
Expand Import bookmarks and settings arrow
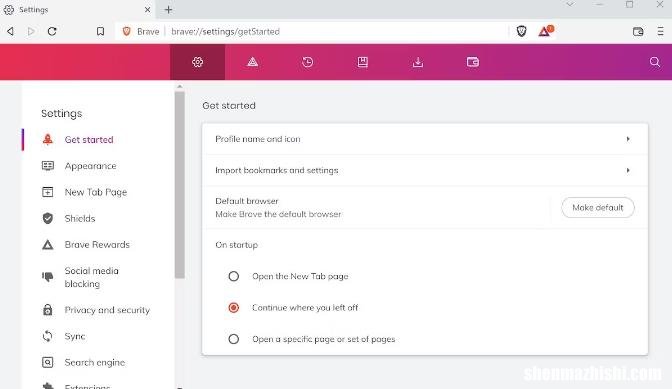(x=628, y=171)
